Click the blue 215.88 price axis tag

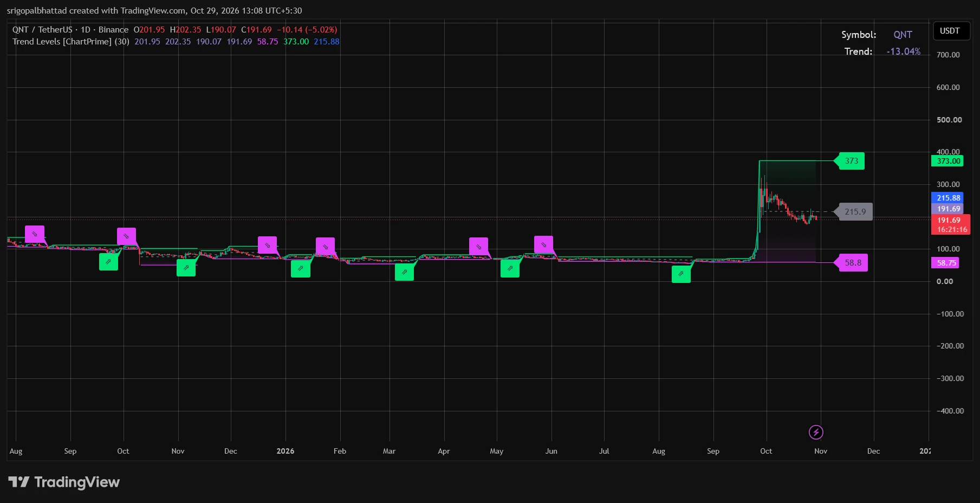point(947,198)
